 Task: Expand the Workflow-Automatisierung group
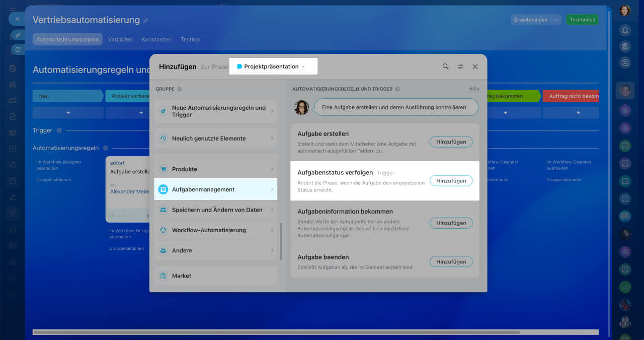coord(215,230)
